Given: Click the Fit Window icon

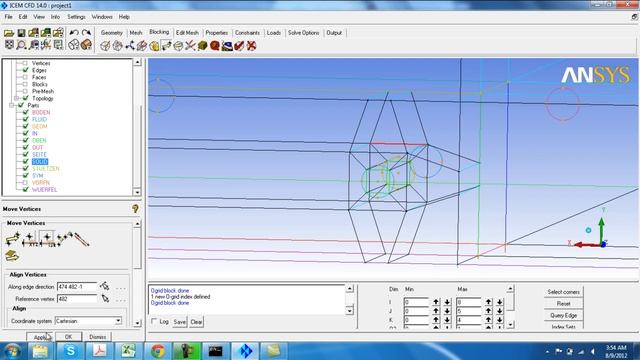Looking at the screenshot, I should pyautogui.click(x=9, y=44).
